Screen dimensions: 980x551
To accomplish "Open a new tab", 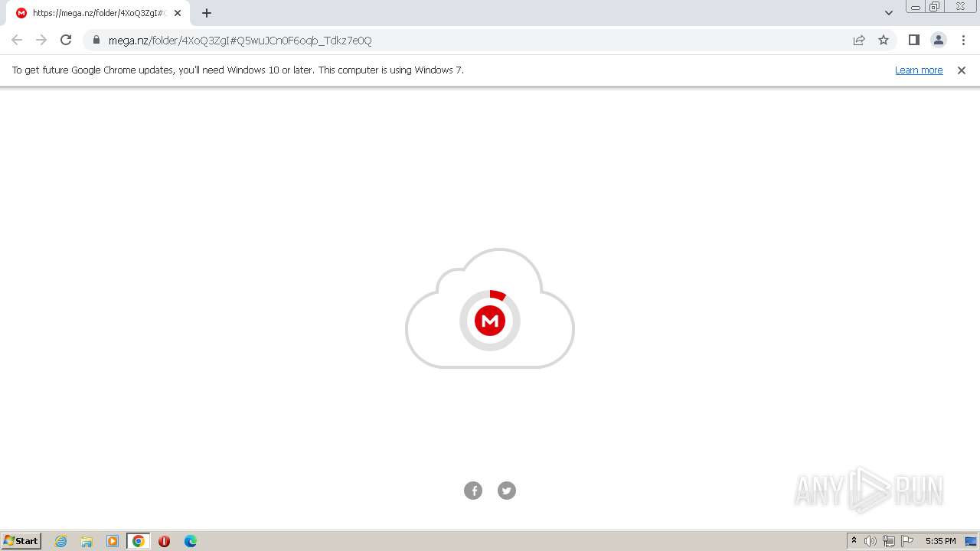I will coord(207,13).
